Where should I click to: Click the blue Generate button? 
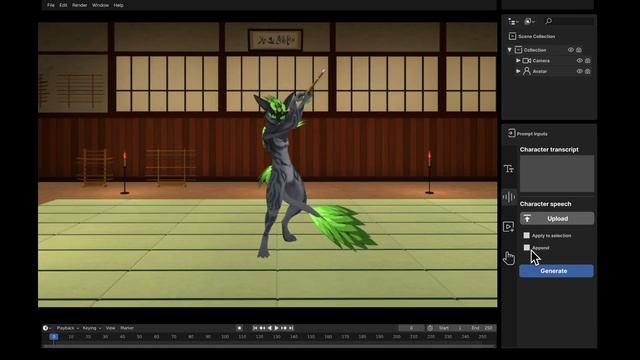point(556,271)
